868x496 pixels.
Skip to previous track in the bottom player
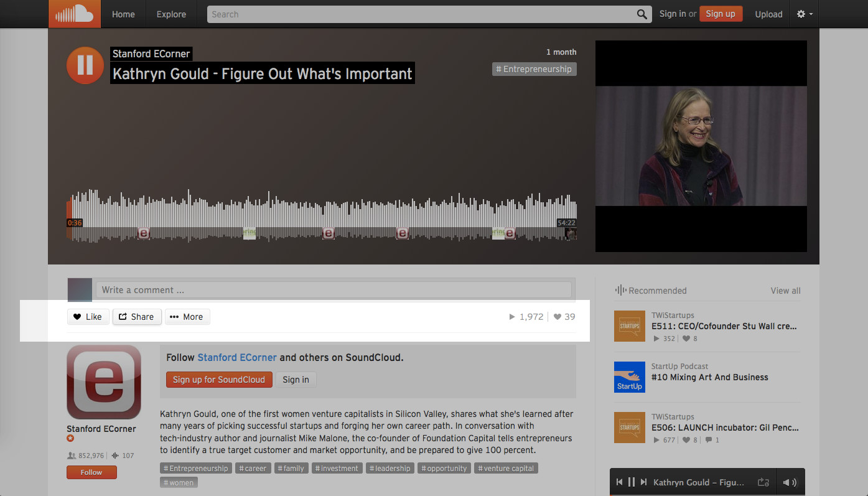[620, 482]
